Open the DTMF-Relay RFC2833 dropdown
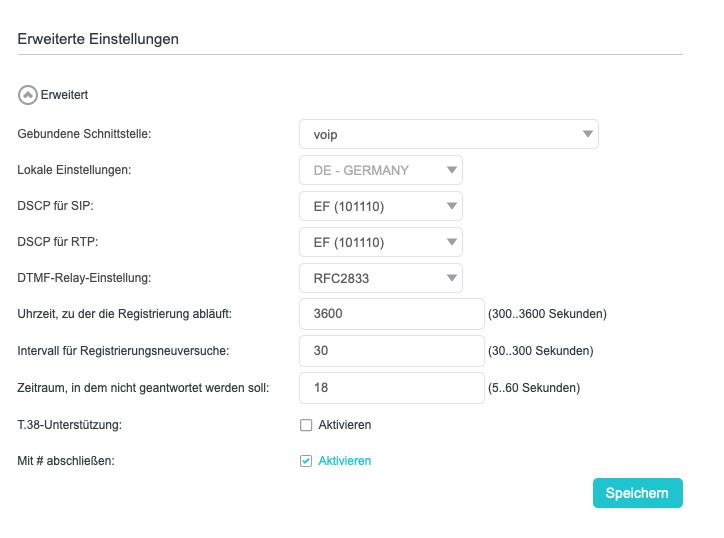Screen dimensions: 724x538 pyautogui.click(x=380, y=278)
